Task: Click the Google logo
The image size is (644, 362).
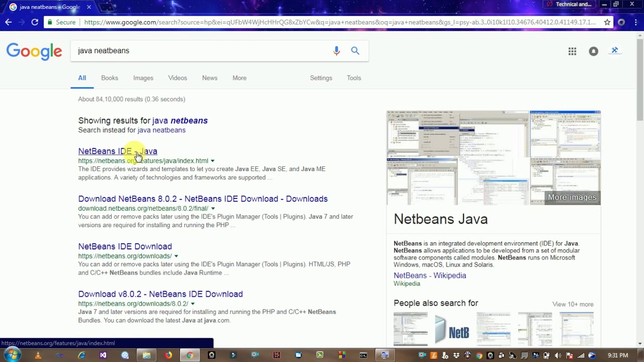Action: click(x=34, y=51)
